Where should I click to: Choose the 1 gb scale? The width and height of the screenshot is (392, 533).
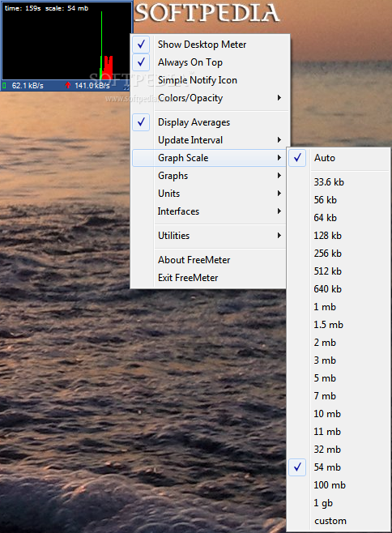click(x=339, y=503)
